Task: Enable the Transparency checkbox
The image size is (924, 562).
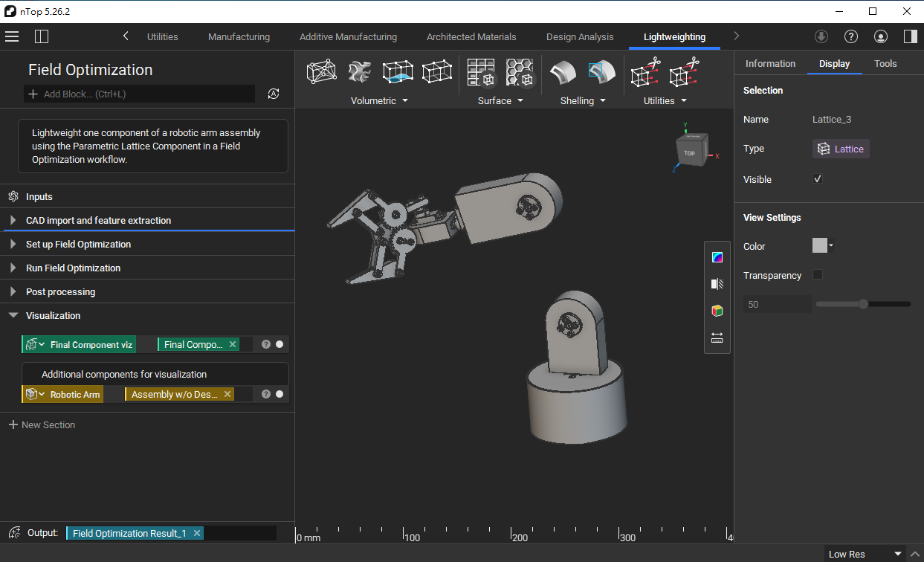Action: 818,275
